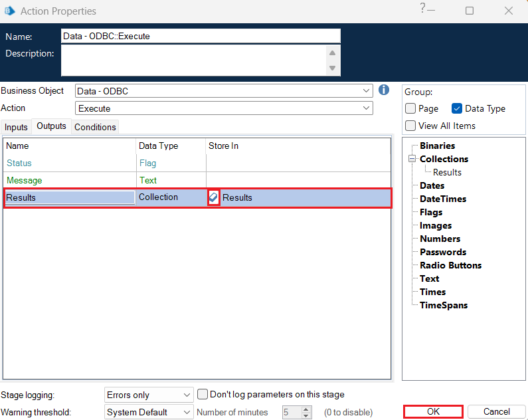Click the Cancel button

(x=496, y=411)
